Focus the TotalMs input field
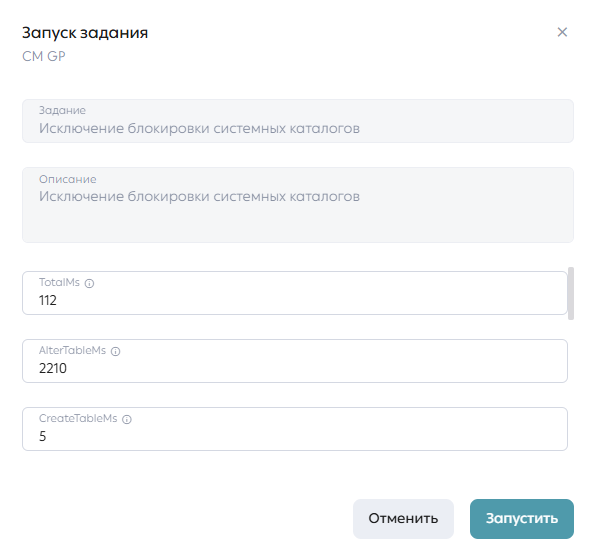This screenshot has width=593, height=556. pos(295,293)
